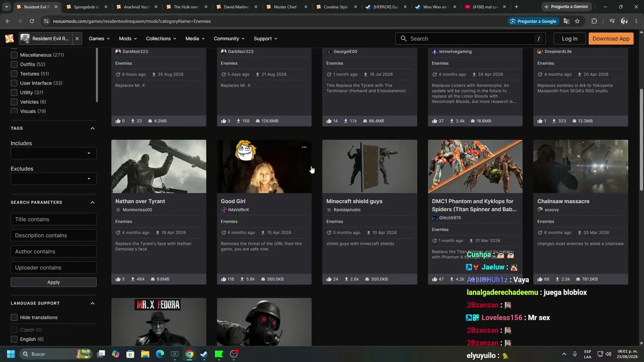The height and width of the screenshot is (362, 644).
Task: Click the Download App button
Action: pos(611,39)
